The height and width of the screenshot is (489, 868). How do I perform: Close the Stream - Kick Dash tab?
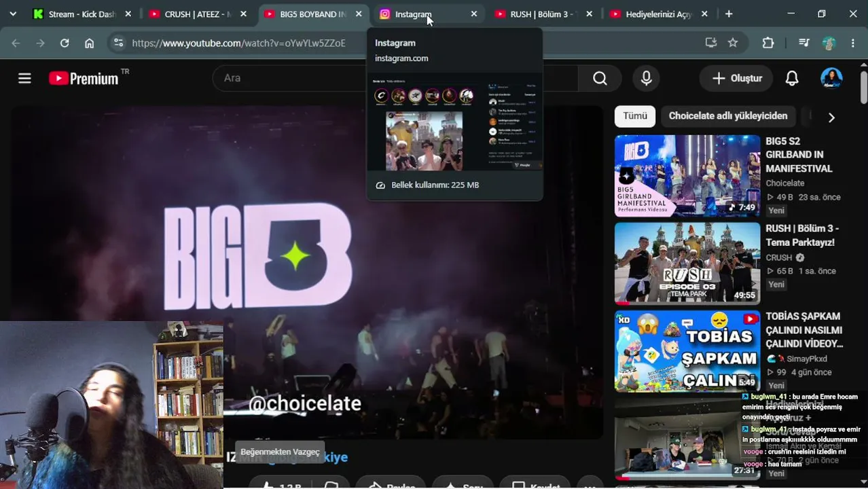click(128, 14)
